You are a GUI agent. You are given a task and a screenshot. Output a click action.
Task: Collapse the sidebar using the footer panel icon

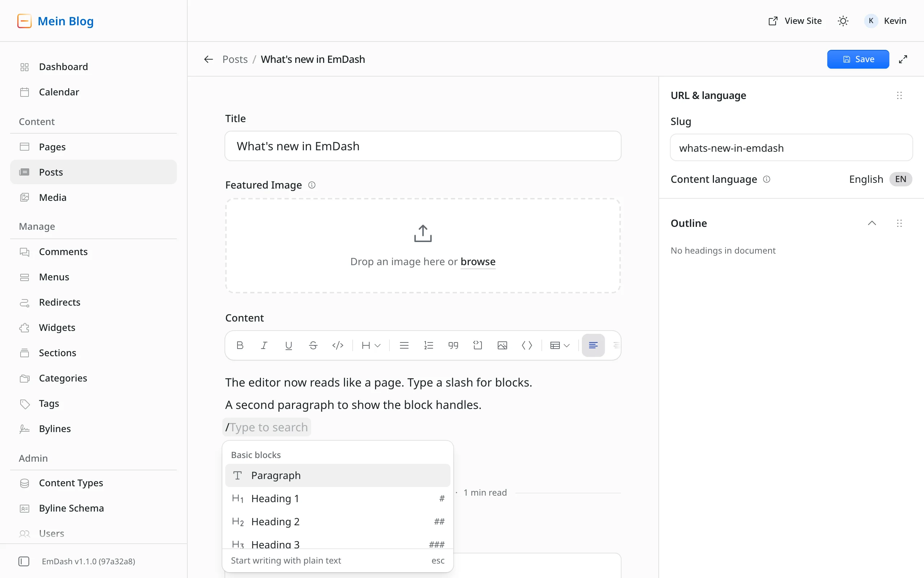[24, 561]
